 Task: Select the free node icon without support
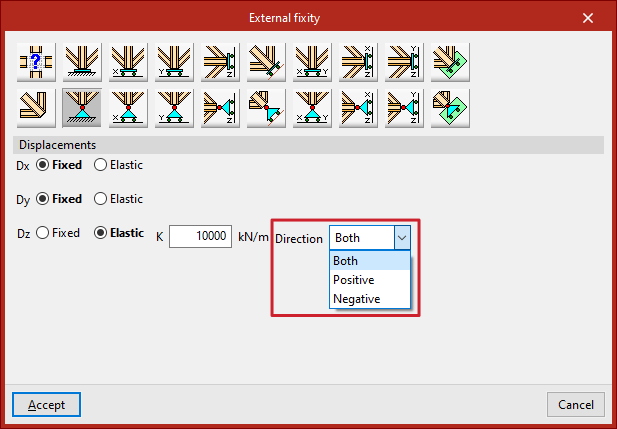(36, 108)
